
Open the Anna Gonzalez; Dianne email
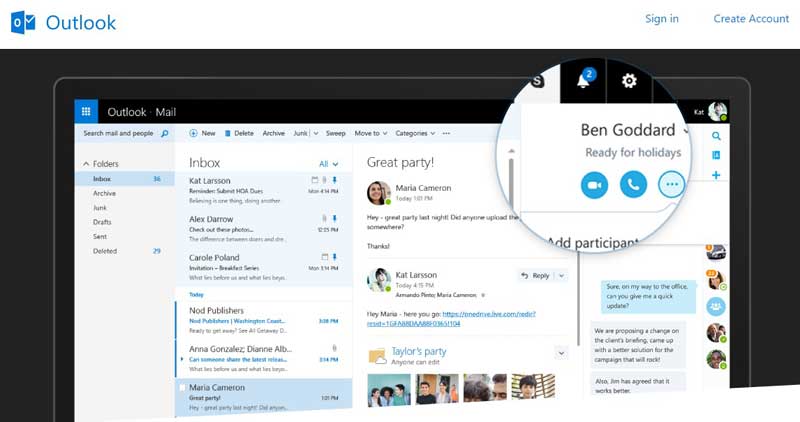263,358
